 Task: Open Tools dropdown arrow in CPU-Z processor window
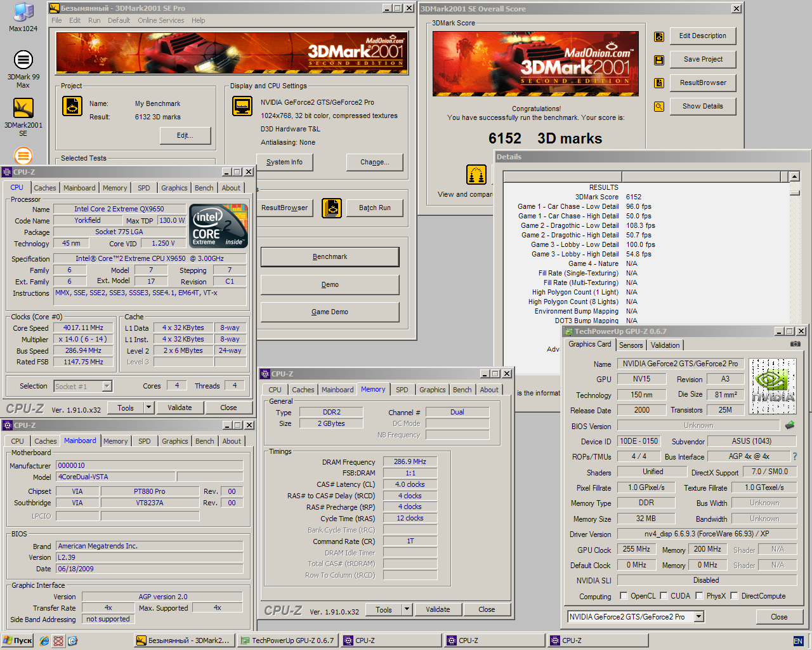[x=149, y=408]
